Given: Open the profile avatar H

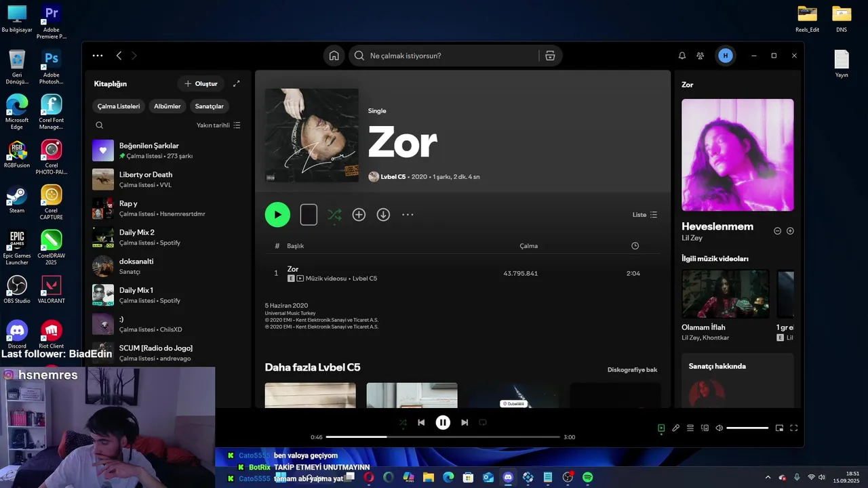Looking at the screenshot, I should click(x=726, y=56).
